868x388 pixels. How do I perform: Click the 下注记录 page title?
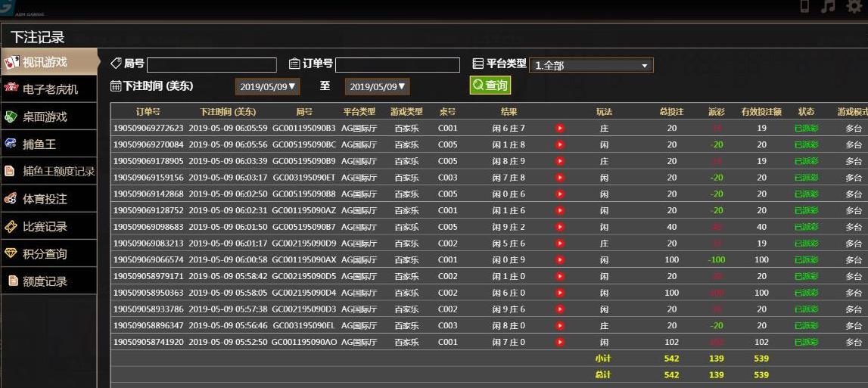pyautogui.click(x=38, y=37)
